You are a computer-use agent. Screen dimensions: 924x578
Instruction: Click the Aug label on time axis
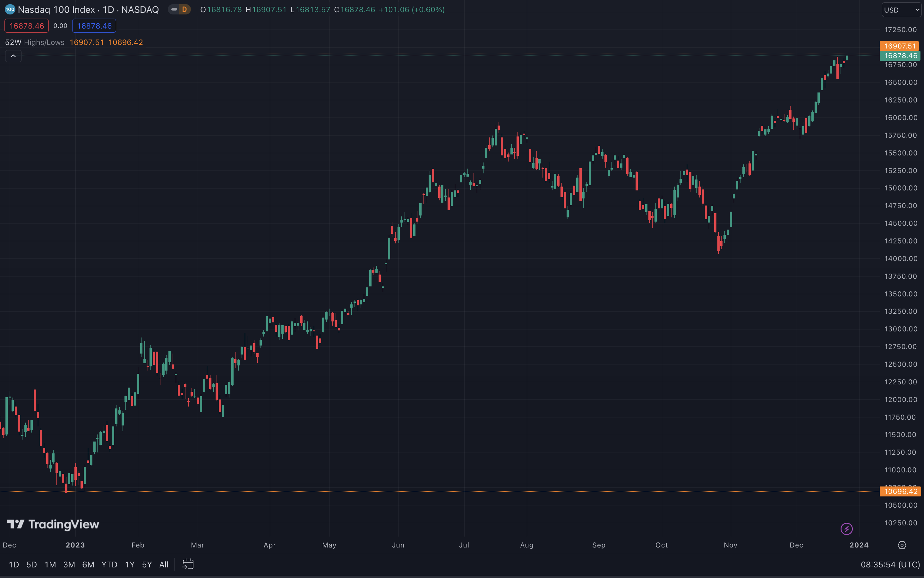coord(526,545)
